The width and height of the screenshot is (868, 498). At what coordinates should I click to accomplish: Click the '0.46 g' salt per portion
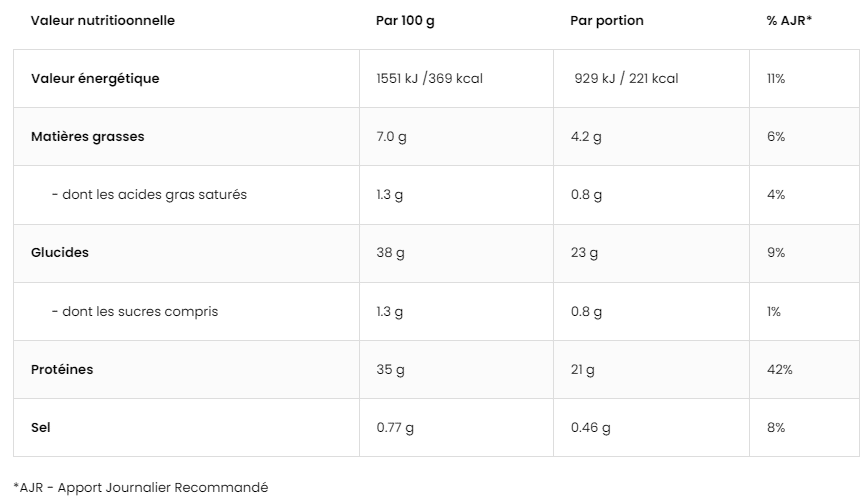tap(591, 428)
